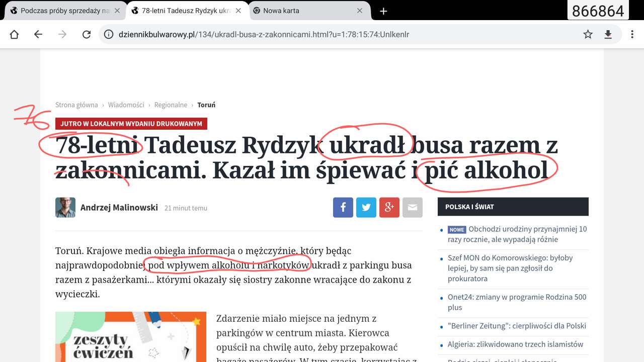The image size is (644, 362).
Task: Reload the current page
Action: tap(87, 34)
